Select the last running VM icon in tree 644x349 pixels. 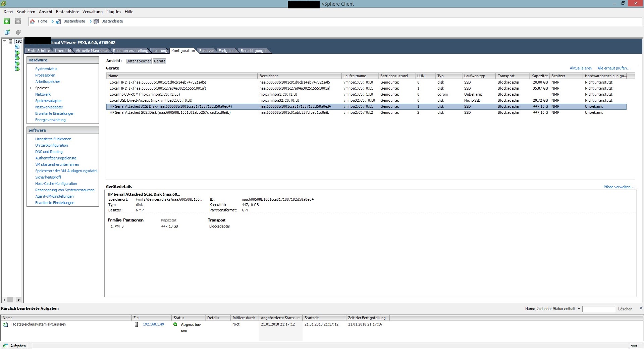tap(17, 69)
